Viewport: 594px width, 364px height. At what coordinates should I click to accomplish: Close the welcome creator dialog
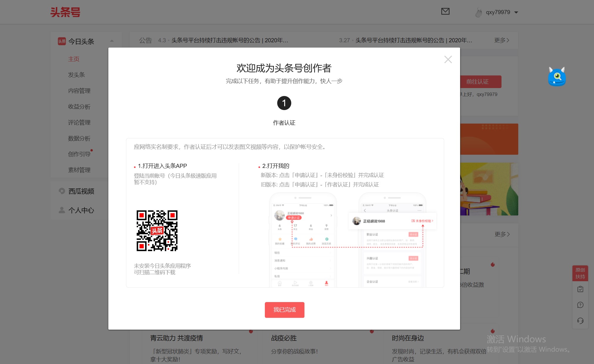click(448, 59)
